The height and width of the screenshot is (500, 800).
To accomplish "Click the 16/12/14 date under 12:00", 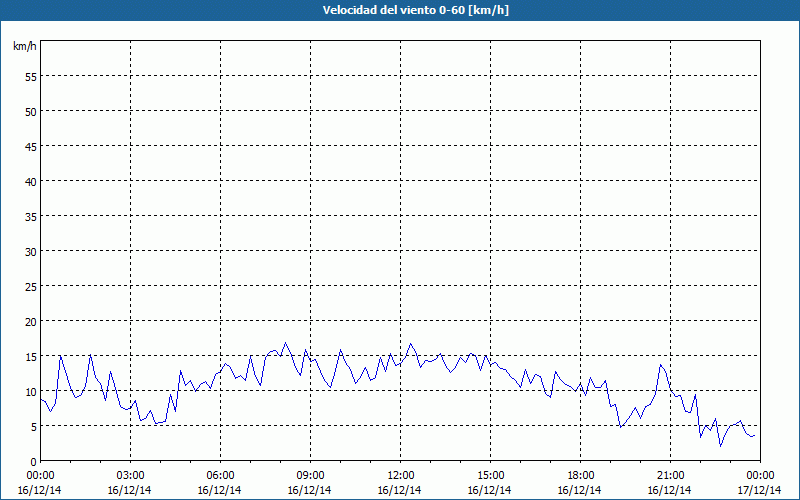I will (x=399, y=490).
